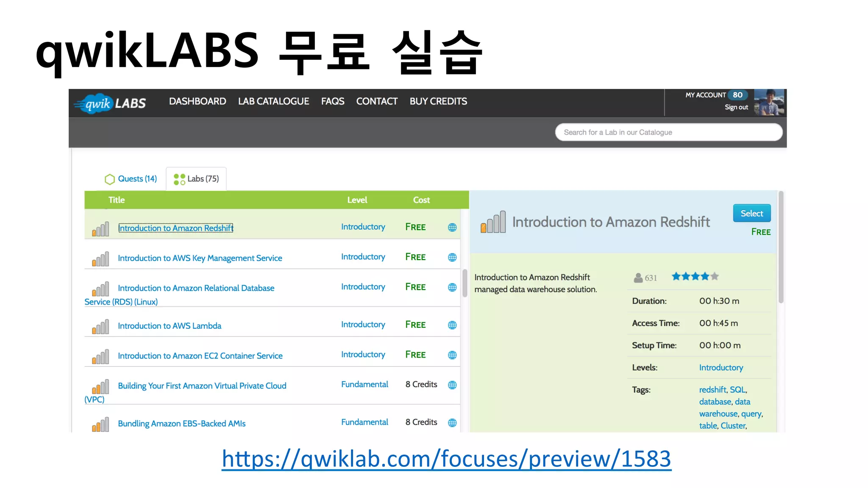Switch to the Quests (14) tab
Viewport: 868px width, 488px height.
[131, 179]
